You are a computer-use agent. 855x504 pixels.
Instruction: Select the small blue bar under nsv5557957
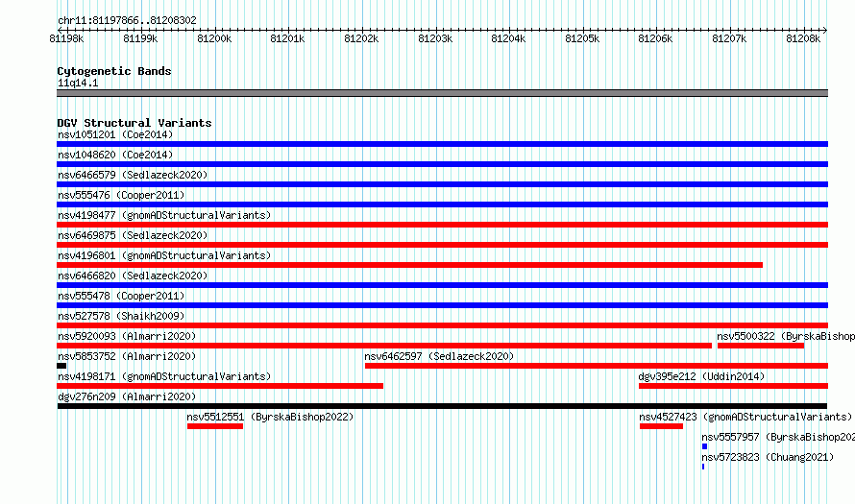pos(704,446)
